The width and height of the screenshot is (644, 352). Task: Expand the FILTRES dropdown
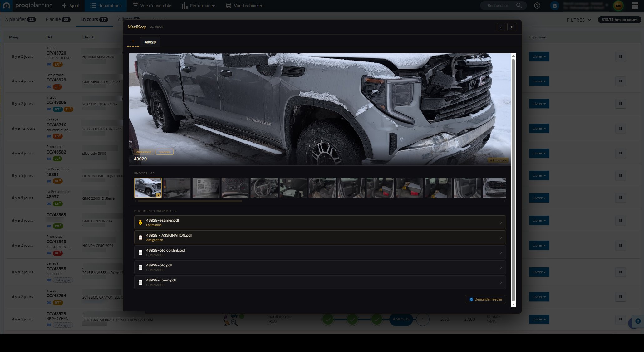click(579, 20)
